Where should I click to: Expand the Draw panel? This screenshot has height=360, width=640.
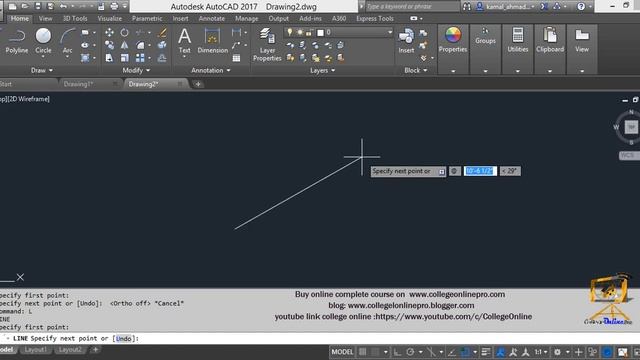coord(42,70)
